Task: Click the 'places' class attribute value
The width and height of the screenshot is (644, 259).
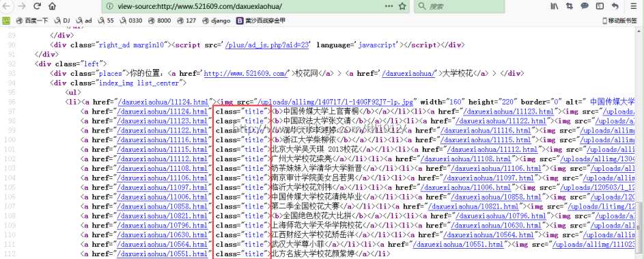Action: pyautogui.click(x=111, y=73)
